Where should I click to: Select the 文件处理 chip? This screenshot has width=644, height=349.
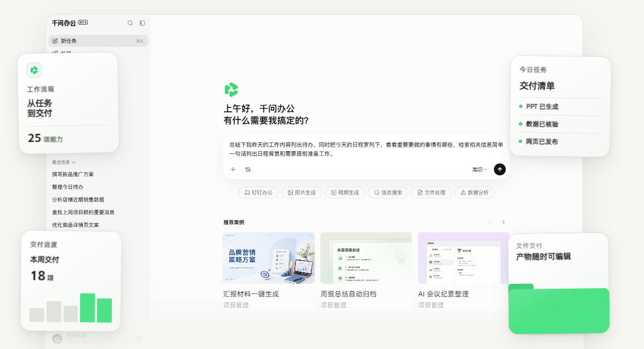point(431,192)
